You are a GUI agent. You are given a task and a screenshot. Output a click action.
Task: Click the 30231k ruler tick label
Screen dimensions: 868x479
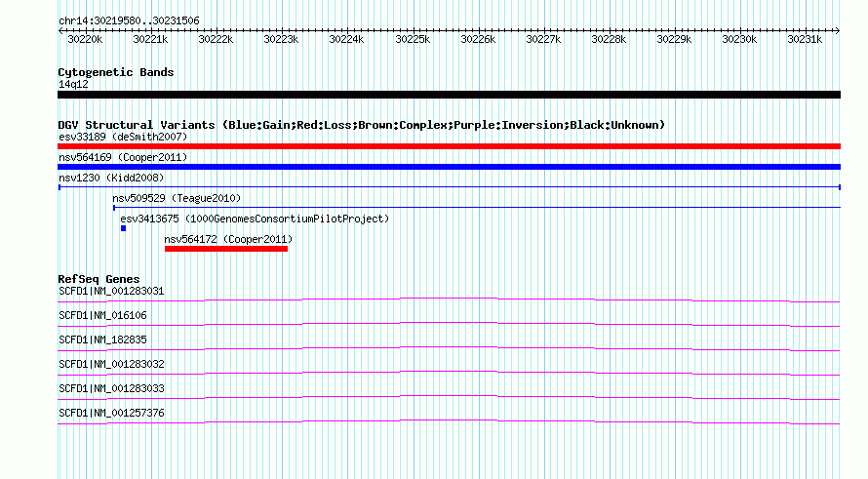[x=805, y=39]
